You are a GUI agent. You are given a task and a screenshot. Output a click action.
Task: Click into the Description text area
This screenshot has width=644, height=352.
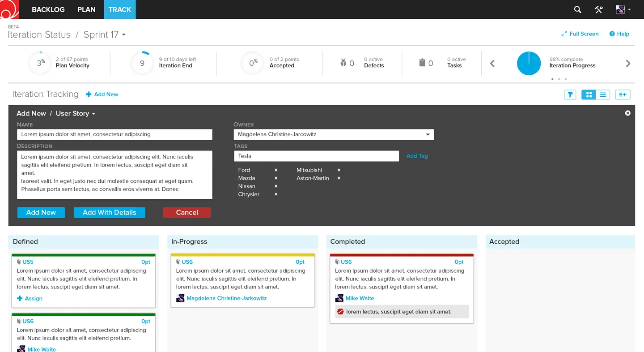pyautogui.click(x=114, y=175)
